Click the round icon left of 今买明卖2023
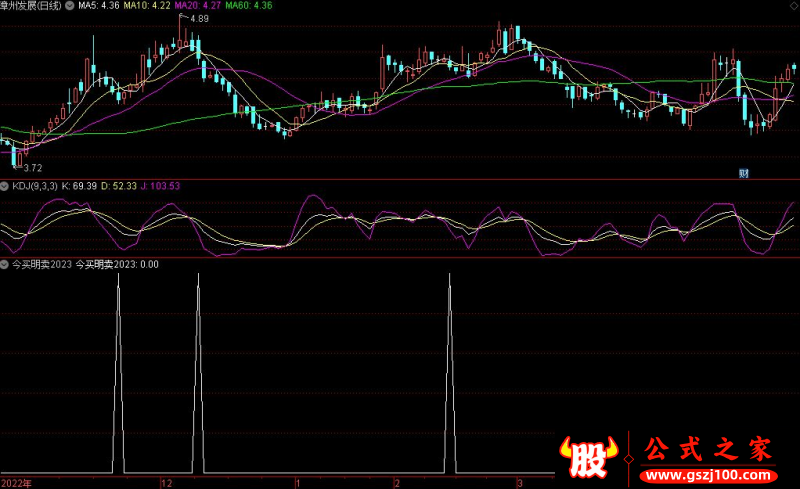 tap(4, 265)
